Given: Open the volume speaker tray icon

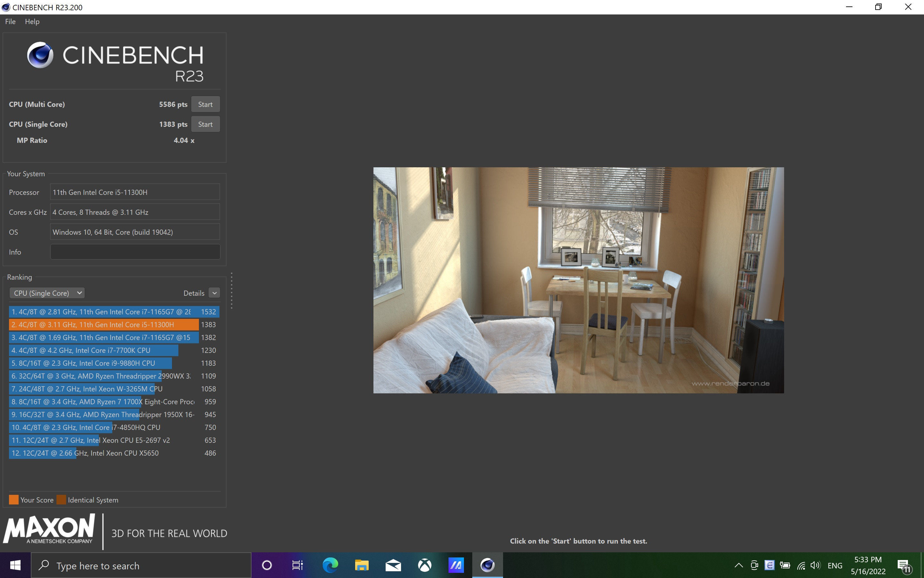Looking at the screenshot, I should coord(816,565).
